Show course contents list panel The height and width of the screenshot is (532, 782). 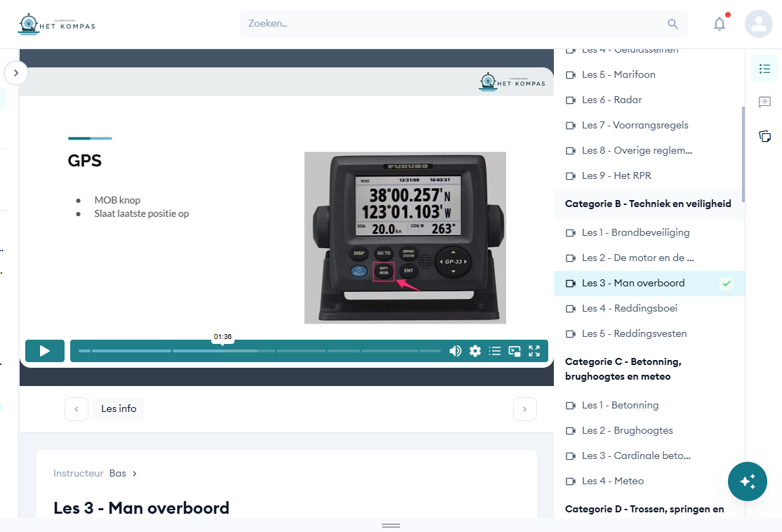(764, 69)
